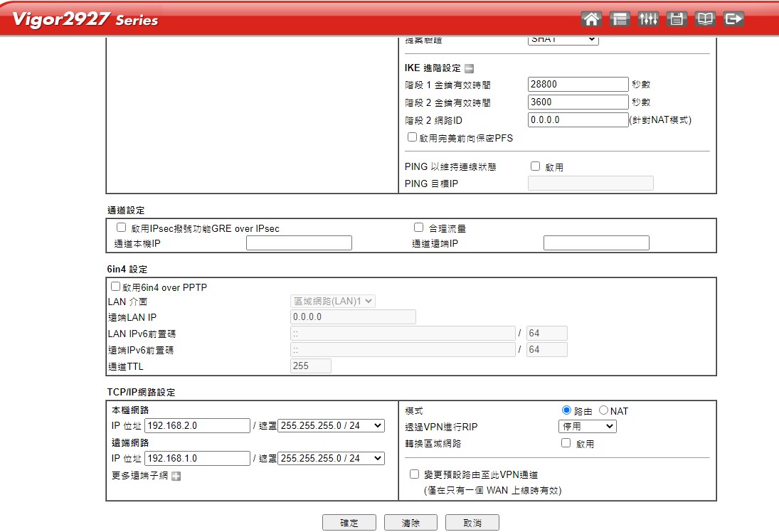This screenshot has height=532, width=779.
Task: Click the 確定 button
Action: (x=349, y=523)
